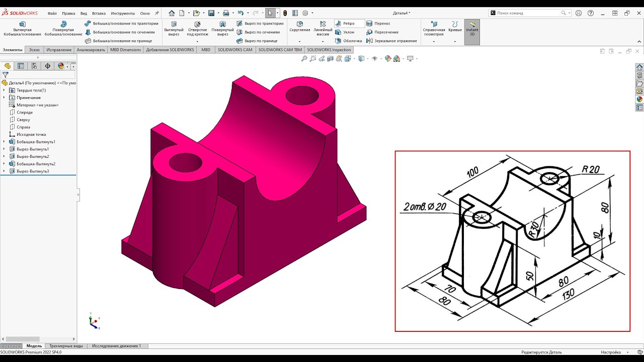Click the Зеркальное отражение mirror tool
Image resolution: width=644 pixels, height=362 pixels.
click(392, 41)
